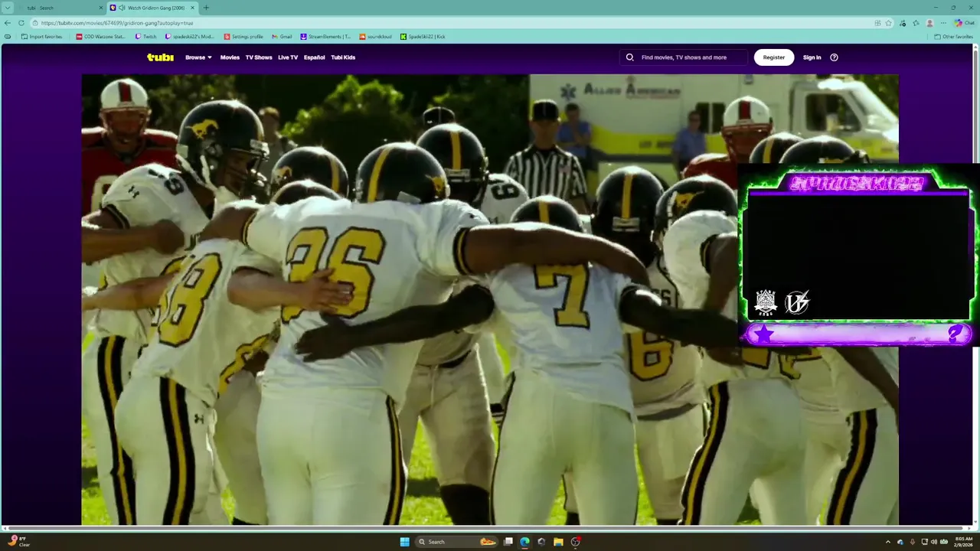Switch to Watch Gridiron Gang tab
The width and height of the screenshot is (980, 551).
tap(153, 8)
